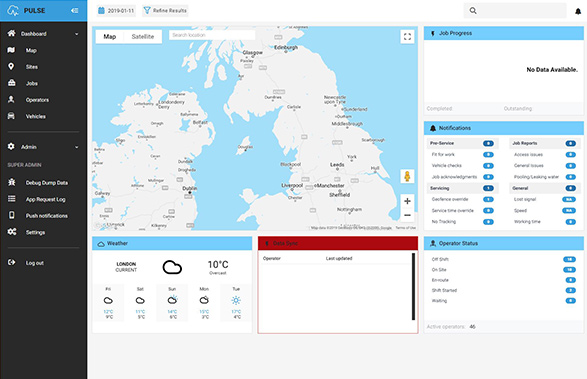Select the Street View pegman
The height and width of the screenshot is (379, 587).
tap(407, 176)
